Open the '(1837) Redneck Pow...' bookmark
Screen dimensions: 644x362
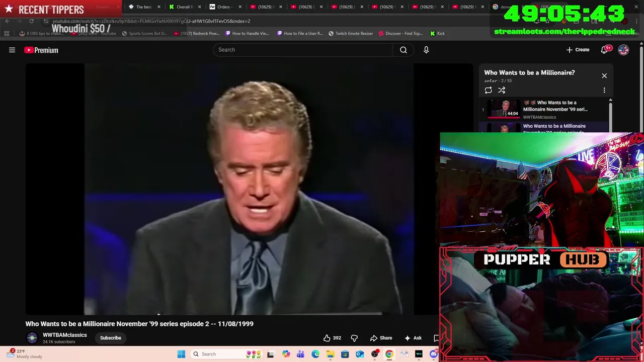coord(196,33)
